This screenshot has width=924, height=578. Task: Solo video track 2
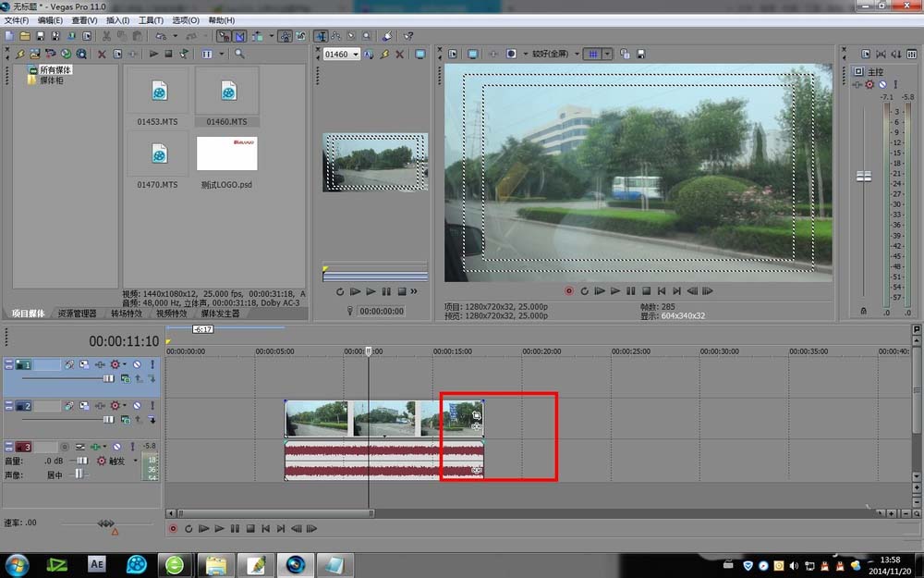[152, 406]
